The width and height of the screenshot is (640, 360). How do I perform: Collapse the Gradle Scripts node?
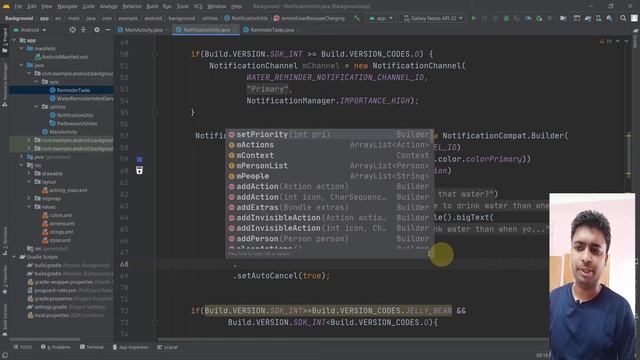tap(14, 257)
